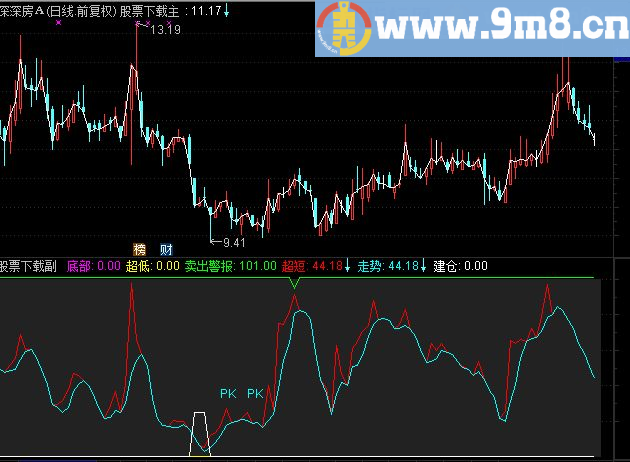The image size is (630, 462).
Task: Click the first PK marker on the indicator
Action: 228,393
